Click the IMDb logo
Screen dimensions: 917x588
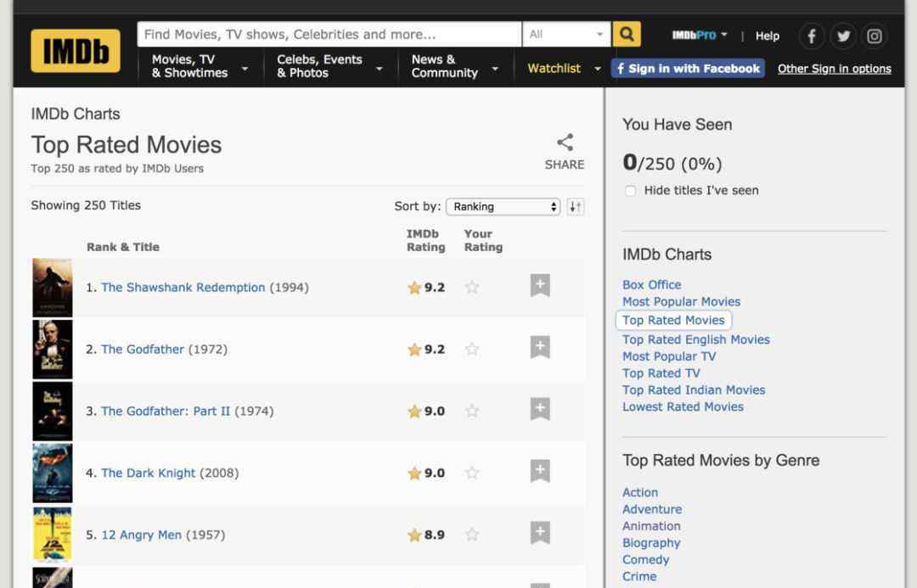coord(76,51)
